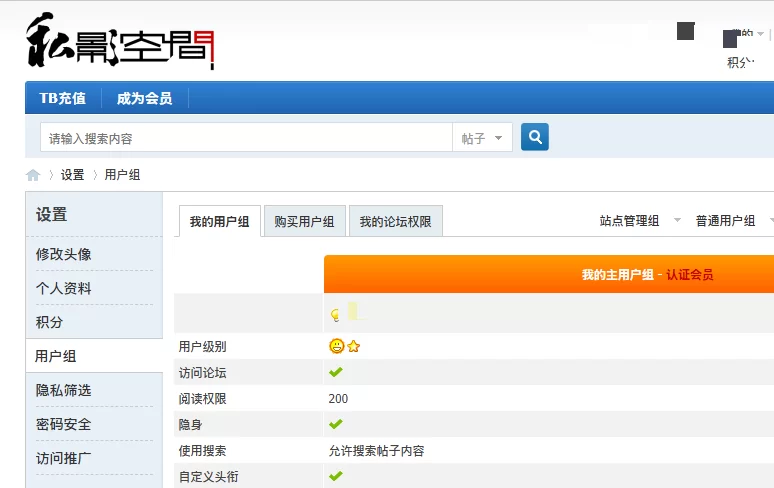
Task: Click the green checkmark for 自定义头衔
Action: pos(336,476)
